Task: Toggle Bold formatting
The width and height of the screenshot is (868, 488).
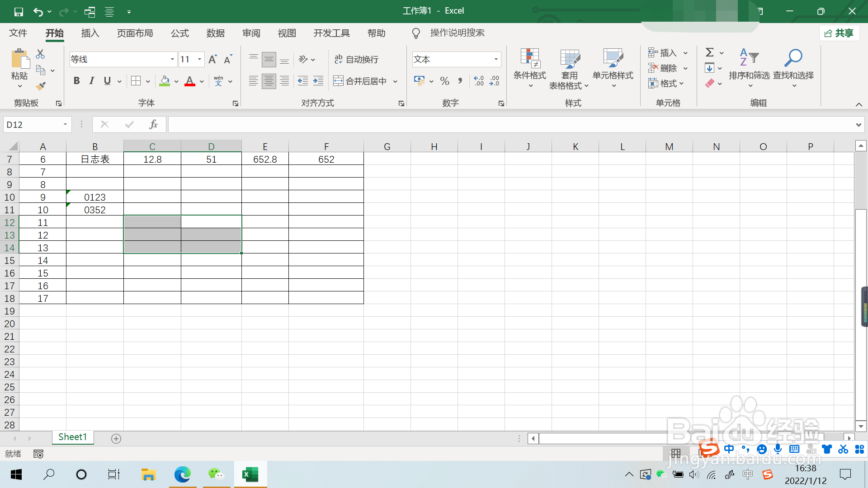Action: [76, 81]
